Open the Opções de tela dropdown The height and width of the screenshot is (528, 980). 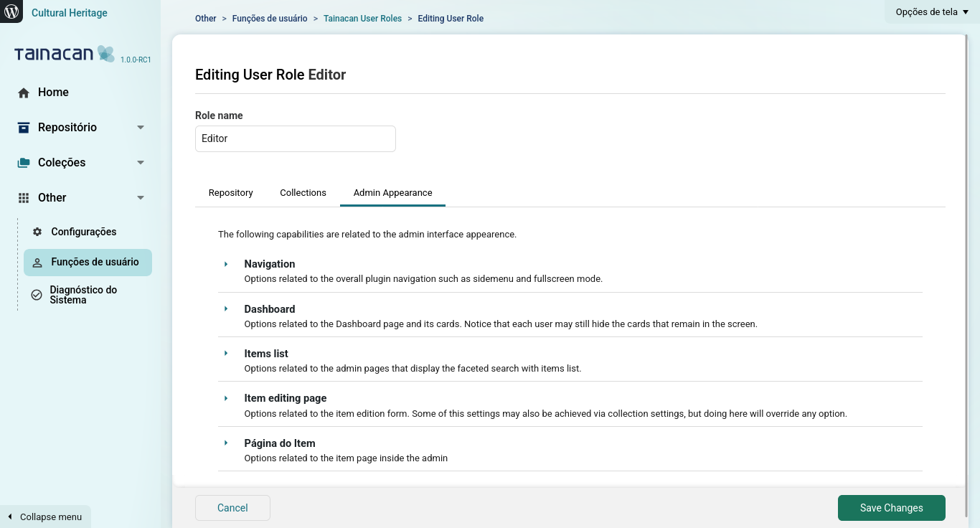[x=931, y=12]
